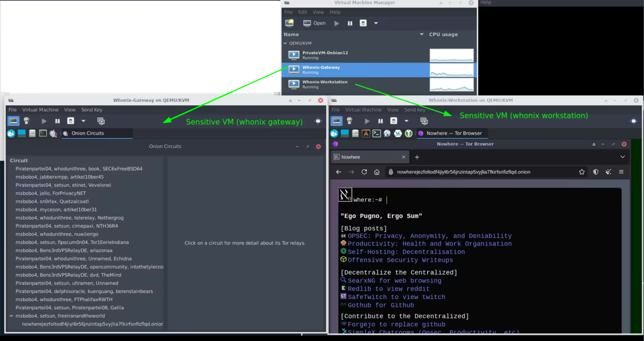Open Xfce applications menu in Whonix-Gateway
644x341 pixels.
coord(11,133)
